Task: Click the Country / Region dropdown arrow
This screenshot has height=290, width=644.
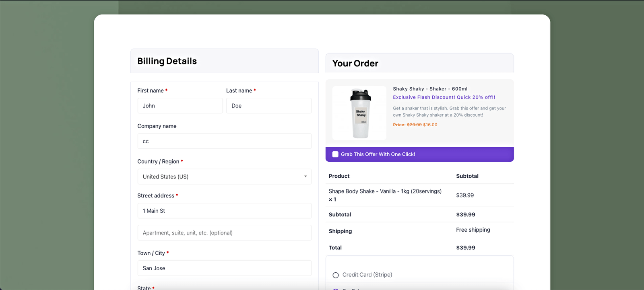Action: click(x=305, y=177)
